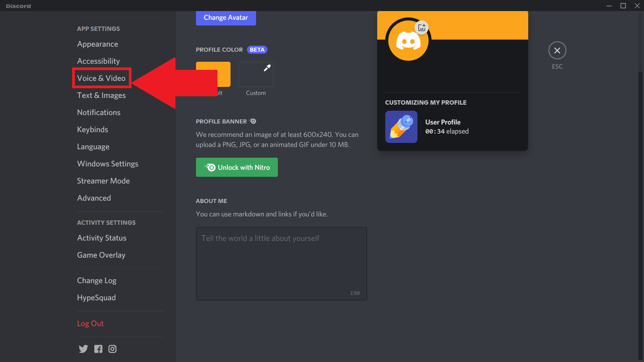Viewport: 644px width, 362px height.
Task: Click the Discord logo avatar in the profile preview
Action: pyautogui.click(x=408, y=40)
